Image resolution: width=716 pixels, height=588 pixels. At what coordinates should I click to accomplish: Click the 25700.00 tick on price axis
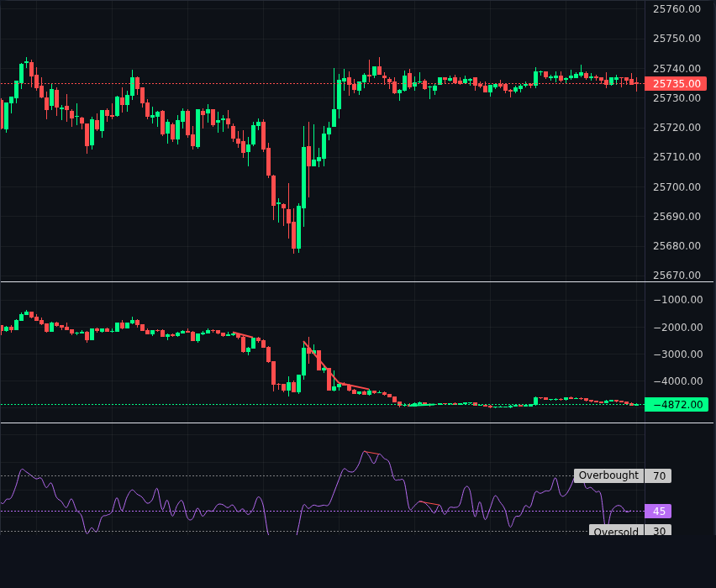pyautogui.click(x=677, y=186)
